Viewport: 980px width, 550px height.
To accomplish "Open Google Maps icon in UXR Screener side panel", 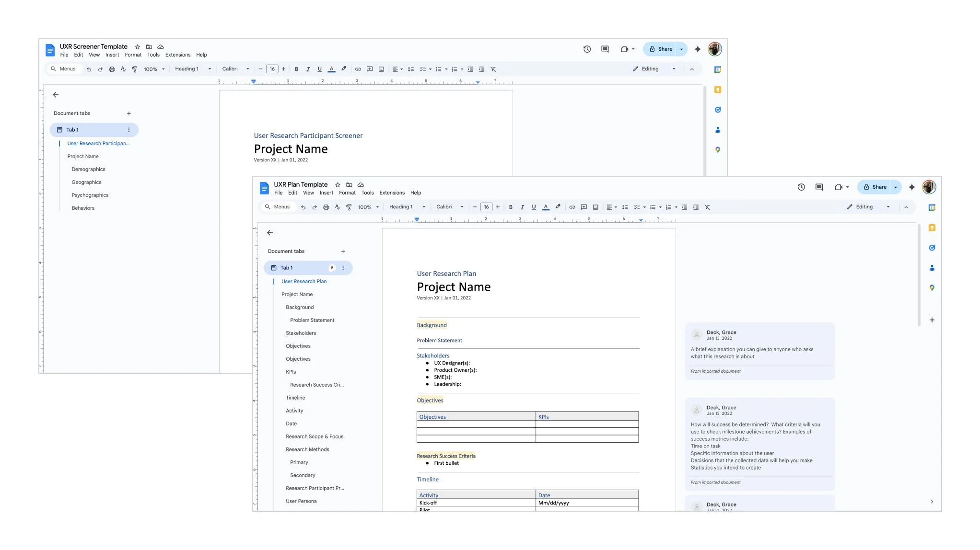I will 718,150.
